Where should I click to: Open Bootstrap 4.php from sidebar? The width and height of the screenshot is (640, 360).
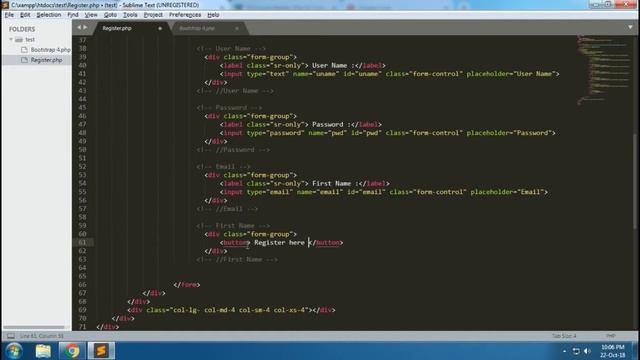[x=51, y=50]
